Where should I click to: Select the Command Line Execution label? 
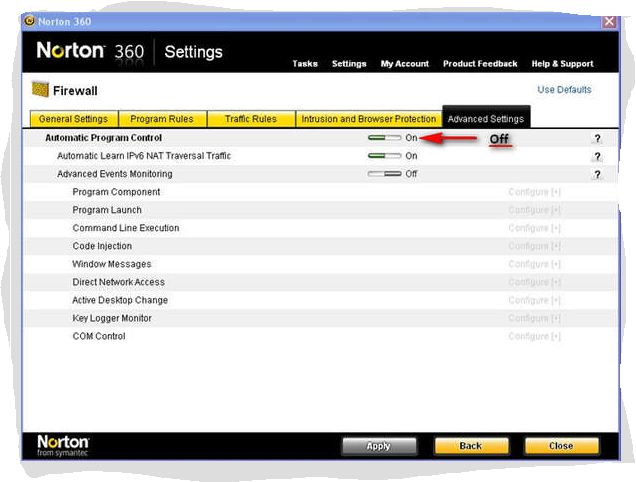126,228
